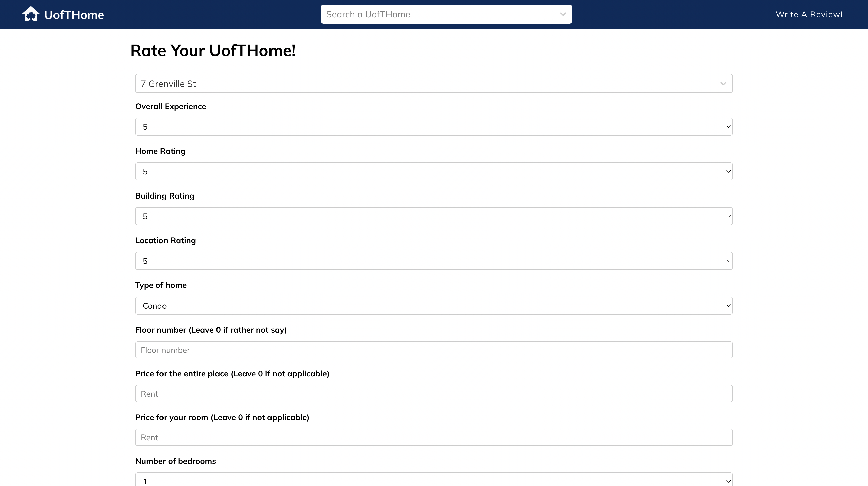
Task: Click the Floor number input field
Action: coord(434,350)
